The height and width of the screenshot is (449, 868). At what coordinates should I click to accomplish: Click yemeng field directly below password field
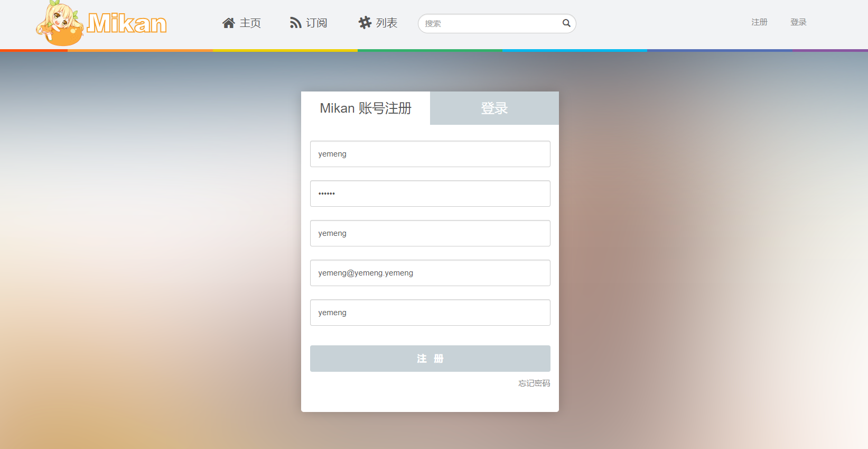(x=430, y=233)
